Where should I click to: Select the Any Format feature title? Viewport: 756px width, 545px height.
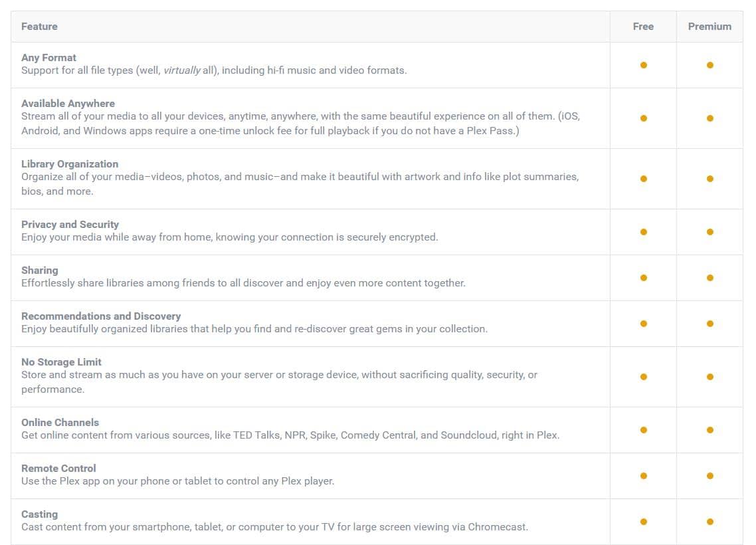[x=48, y=57]
